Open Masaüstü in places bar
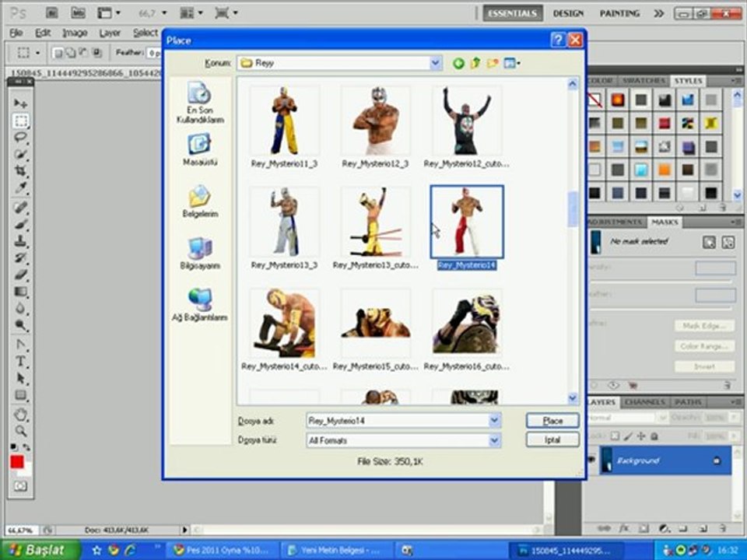 [x=200, y=150]
